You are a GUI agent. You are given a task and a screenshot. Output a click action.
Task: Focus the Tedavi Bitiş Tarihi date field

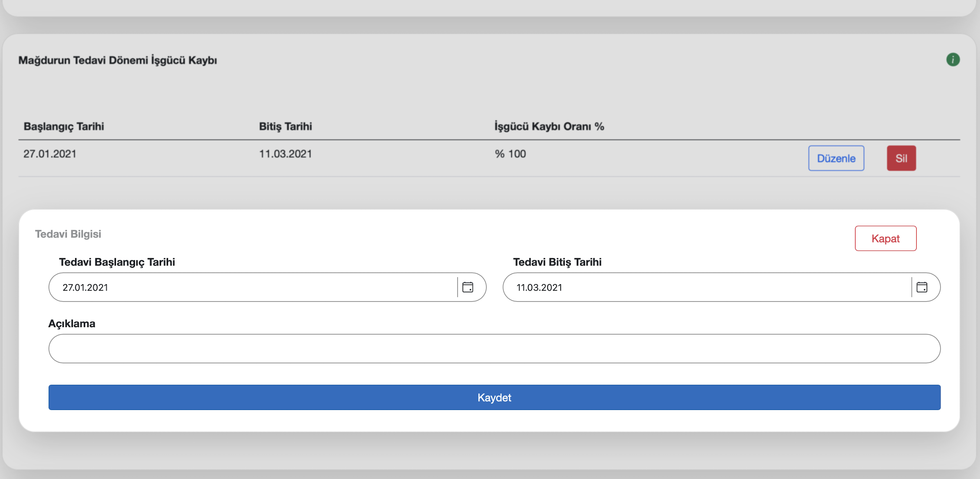point(707,287)
